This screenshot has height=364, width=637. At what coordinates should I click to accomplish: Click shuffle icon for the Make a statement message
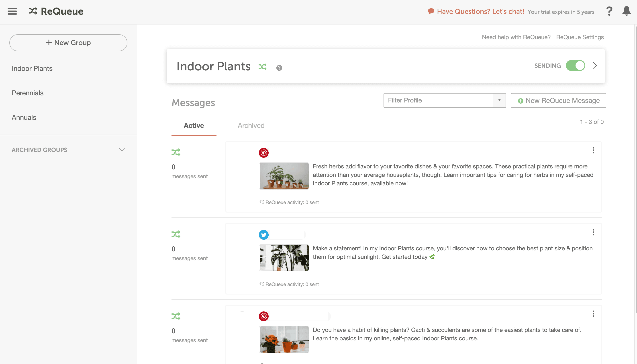click(x=176, y=234)
